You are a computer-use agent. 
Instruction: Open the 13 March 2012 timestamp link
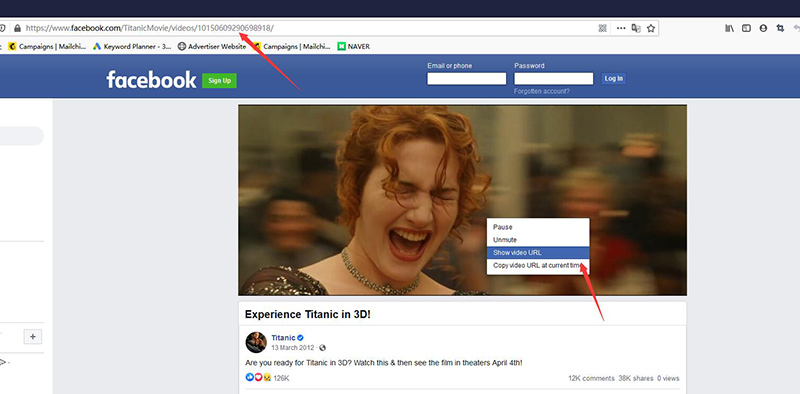(293, 348)
